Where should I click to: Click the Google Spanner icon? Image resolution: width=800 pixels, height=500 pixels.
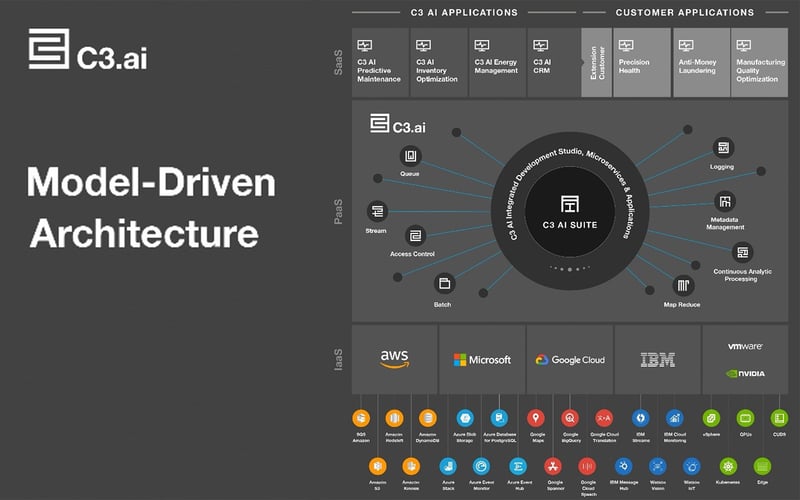coord(553,466)
